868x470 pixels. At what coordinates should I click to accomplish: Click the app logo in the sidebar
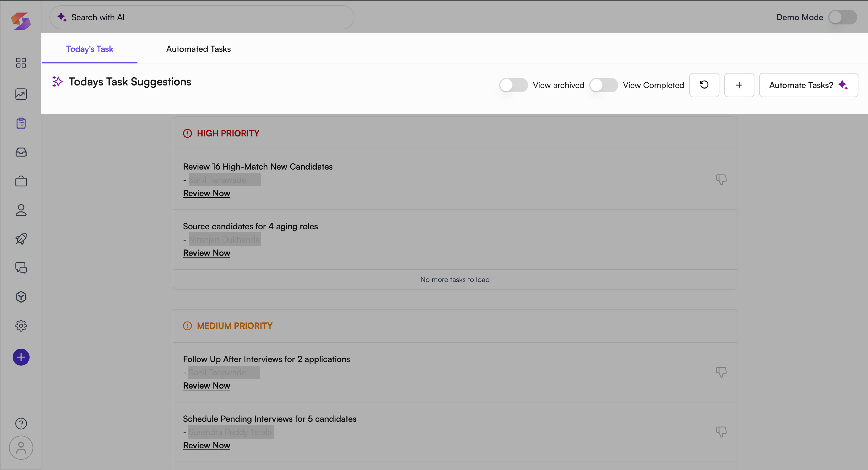21,21
